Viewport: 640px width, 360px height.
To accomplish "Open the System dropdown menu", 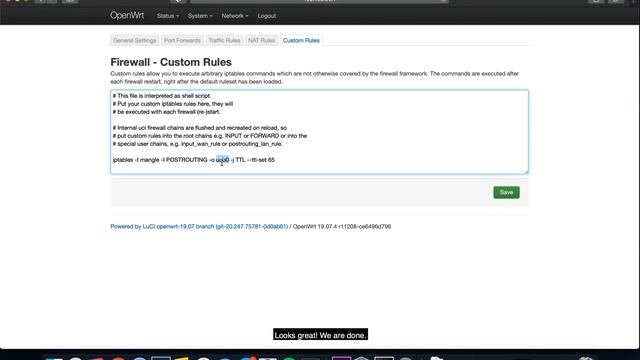I will [x=200, y=16].
